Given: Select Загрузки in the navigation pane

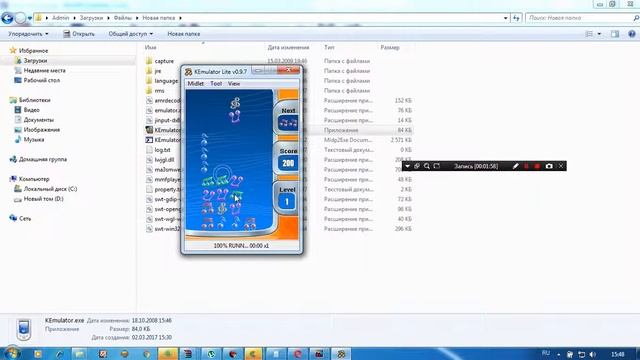Looking at the screenshot, I should point(35,60).
